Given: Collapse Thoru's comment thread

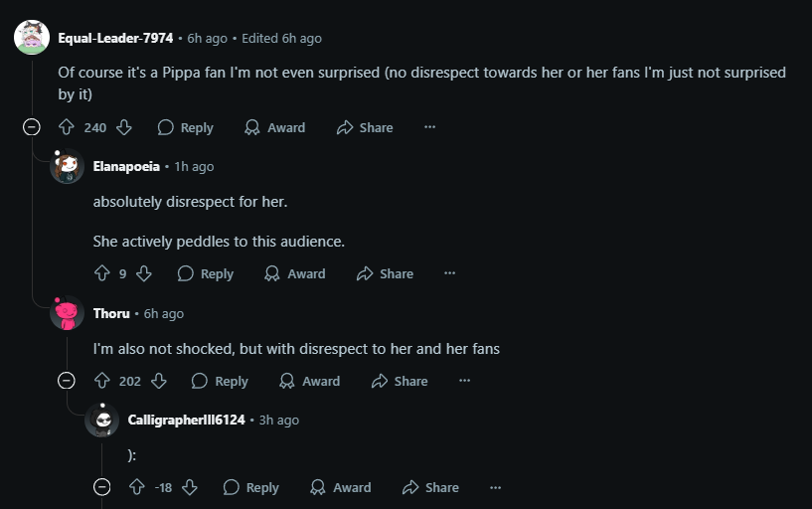Looking at the screenshot, I should [67, 381].
